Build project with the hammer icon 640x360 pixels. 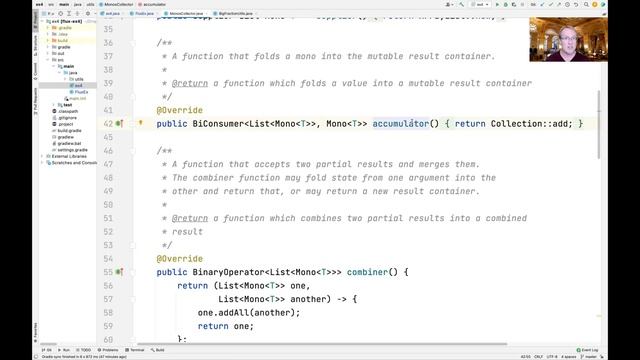(x=462, y=4)
